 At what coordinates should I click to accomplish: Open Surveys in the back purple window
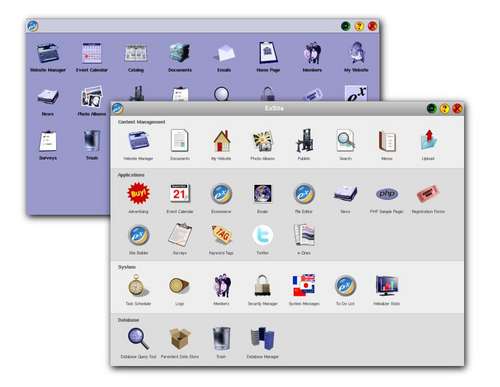[48, 141]
